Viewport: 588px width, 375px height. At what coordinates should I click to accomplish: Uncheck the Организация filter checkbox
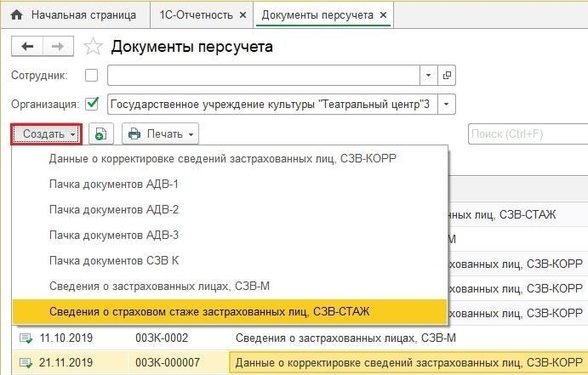click(x=92, y=104)
